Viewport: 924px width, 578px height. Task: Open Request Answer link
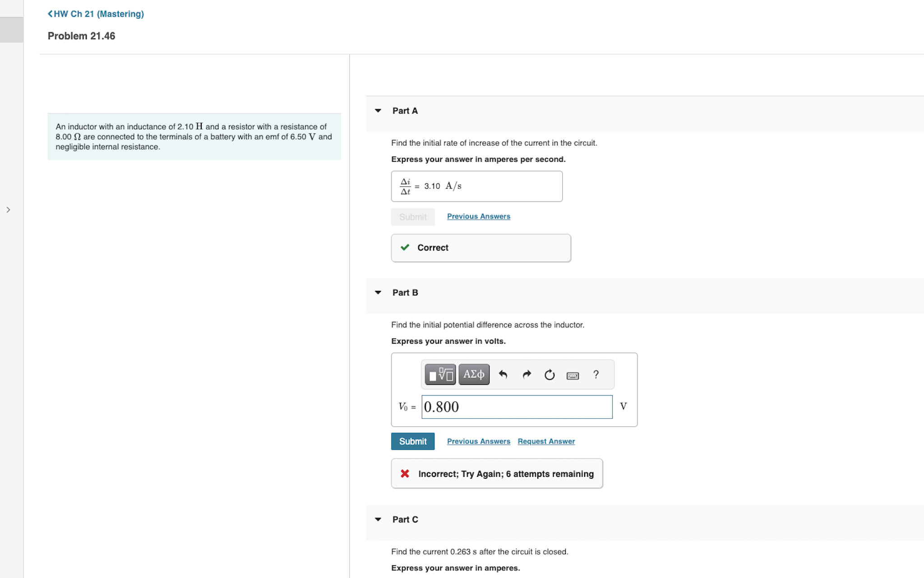click(x=546, y=441)
